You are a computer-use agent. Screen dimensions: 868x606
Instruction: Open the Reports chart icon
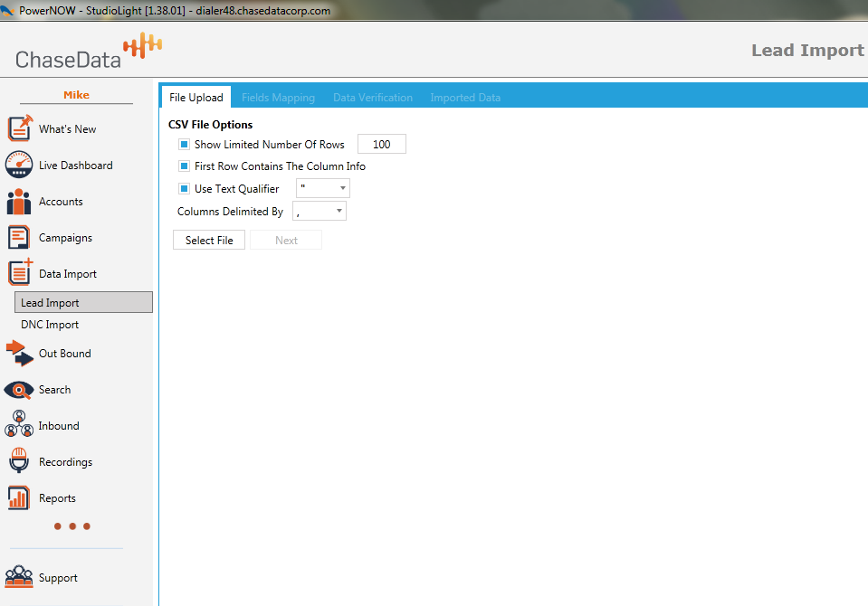(20, 497)
